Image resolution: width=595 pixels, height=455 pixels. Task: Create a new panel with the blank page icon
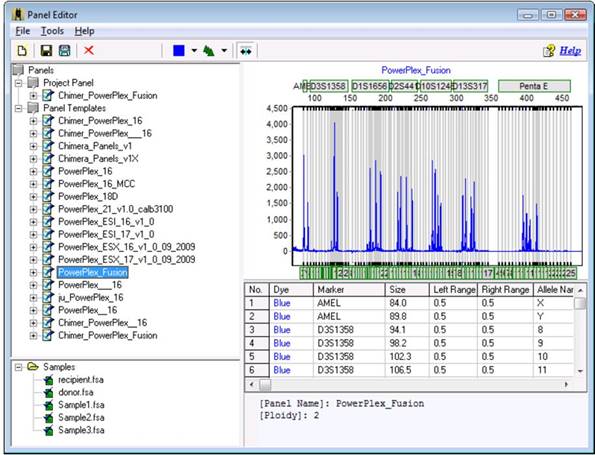tap(22, 50)
